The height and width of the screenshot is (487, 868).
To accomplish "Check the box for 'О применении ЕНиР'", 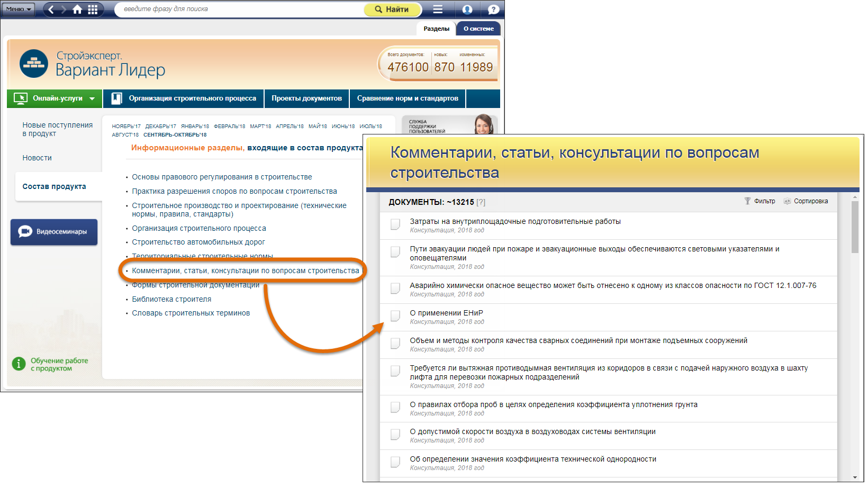I will tap(395, 316).
